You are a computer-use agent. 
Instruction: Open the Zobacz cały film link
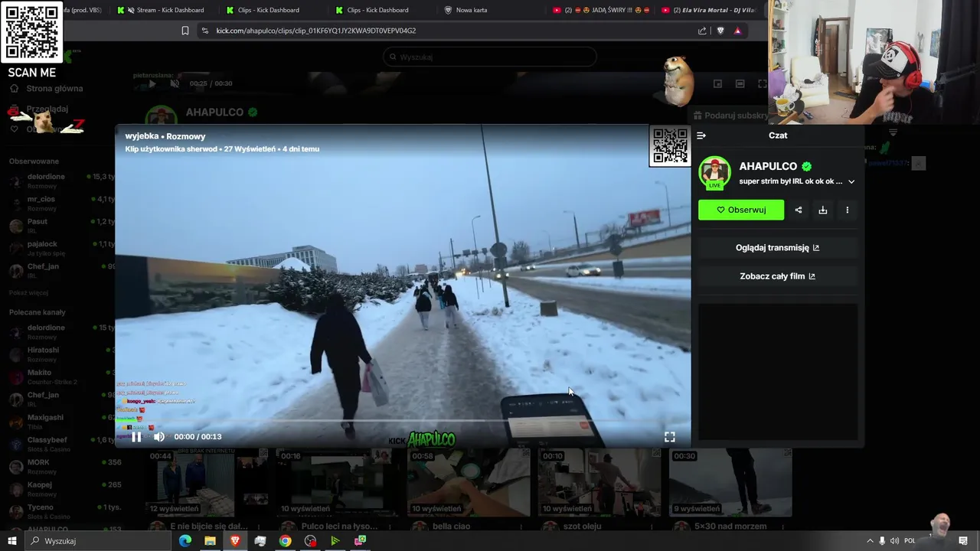(777, 276)
